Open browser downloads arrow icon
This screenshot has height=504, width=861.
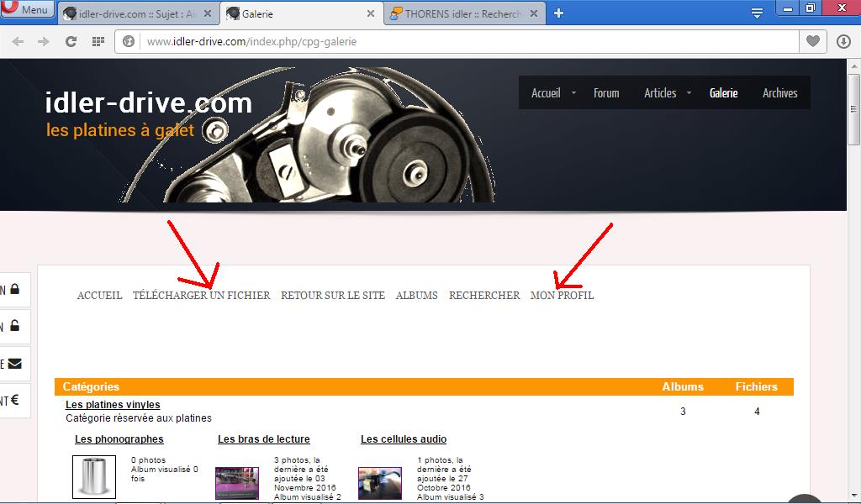pos(844,41)
